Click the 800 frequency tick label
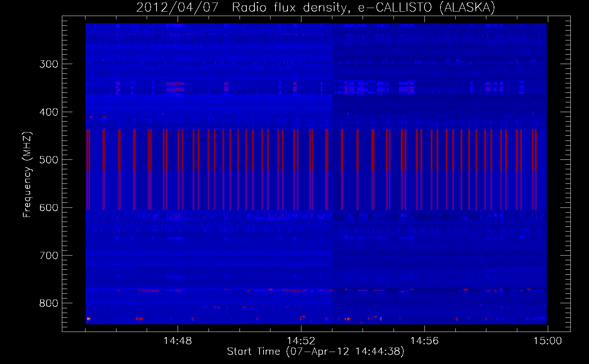This screenshot has width=589, height=364. pos(49,304)
